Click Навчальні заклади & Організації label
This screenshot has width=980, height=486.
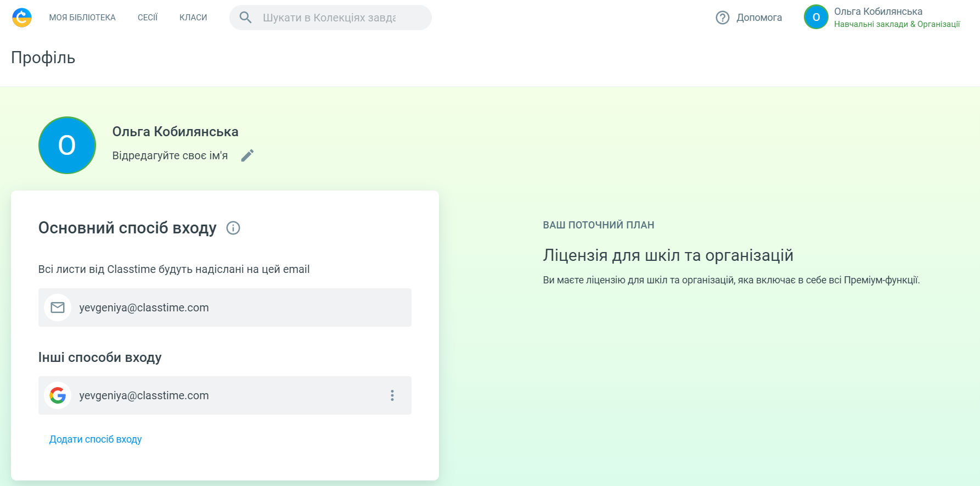coord(897,24)
